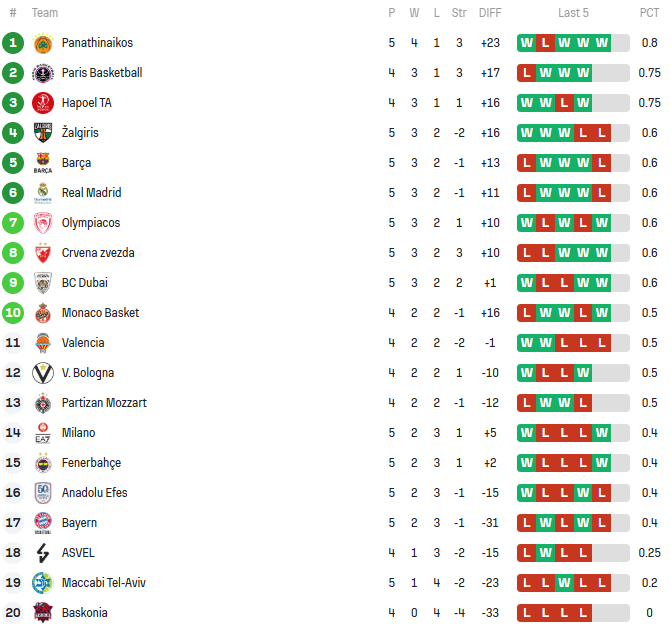Click Panathinaikos's first green W result badge
Image resolution: width=671 pixels, height=631 pixels.
tap(527, 43)
